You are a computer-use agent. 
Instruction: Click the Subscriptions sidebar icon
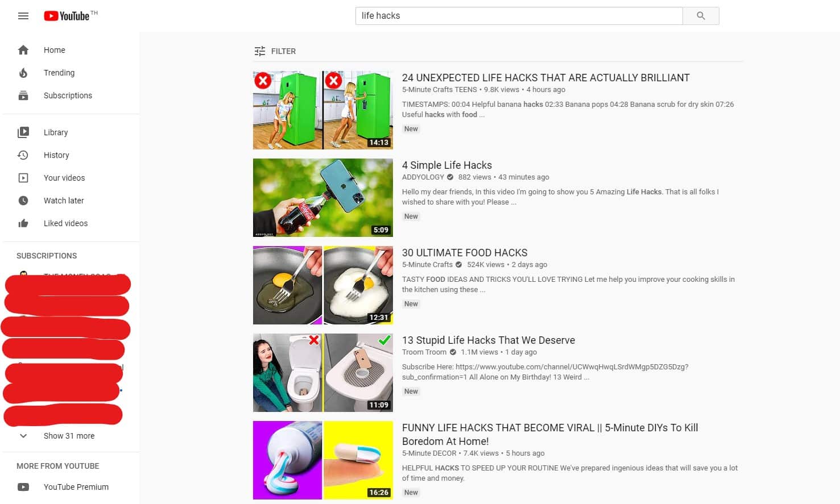pyautogui.click(x=23, y=95)
